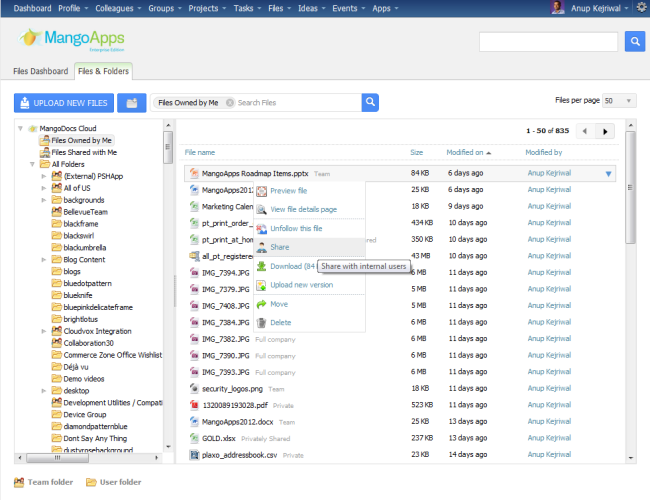Open the Projects menu

tap(207, 8)
